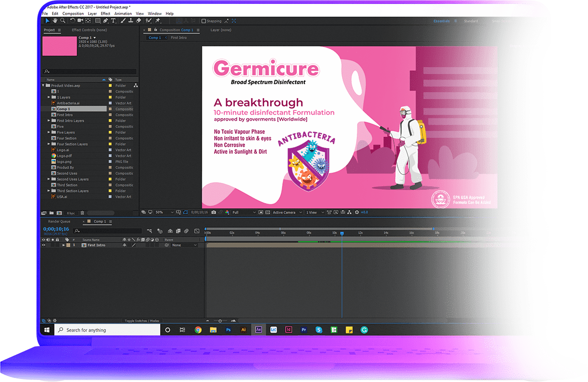This screenshot has width=588, height=382.
Task: Expand the First Intro Layers folder
Action: [49, 121]
